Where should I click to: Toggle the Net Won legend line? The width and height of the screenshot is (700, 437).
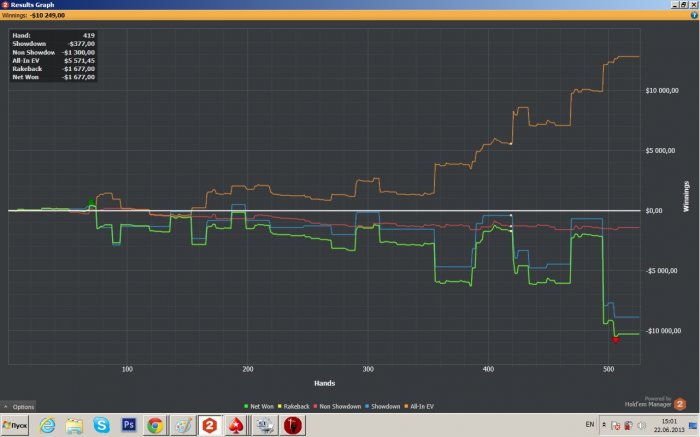(x=258, y=406)
